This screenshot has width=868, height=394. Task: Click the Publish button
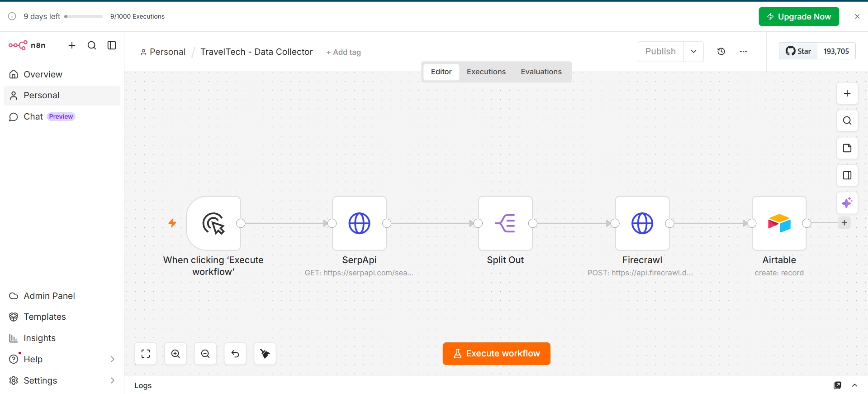coord(660,52)
